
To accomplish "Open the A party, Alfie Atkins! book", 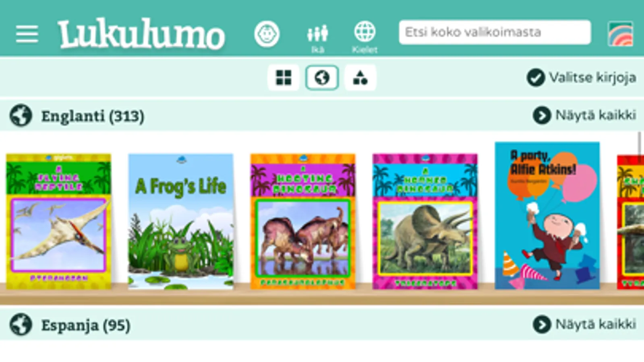I will [x=547, y=215].
